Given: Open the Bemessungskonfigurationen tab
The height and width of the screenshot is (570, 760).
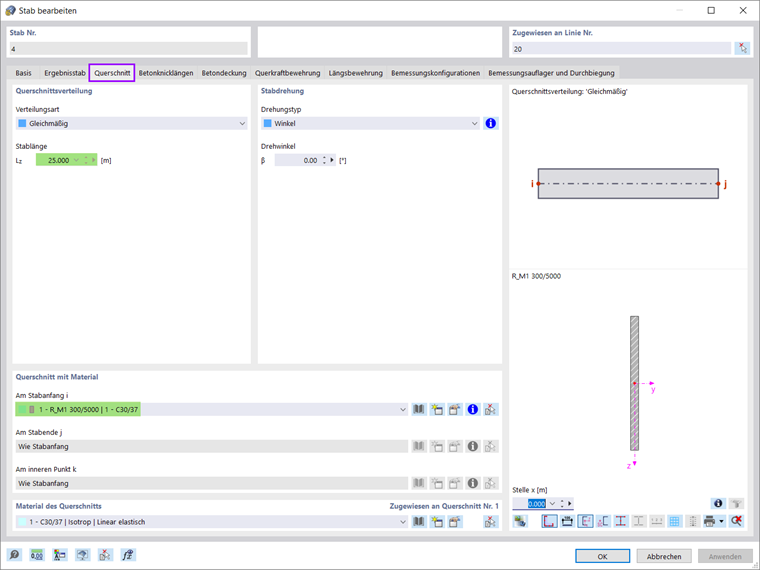Looking at the screenshot, I should 435,73.
